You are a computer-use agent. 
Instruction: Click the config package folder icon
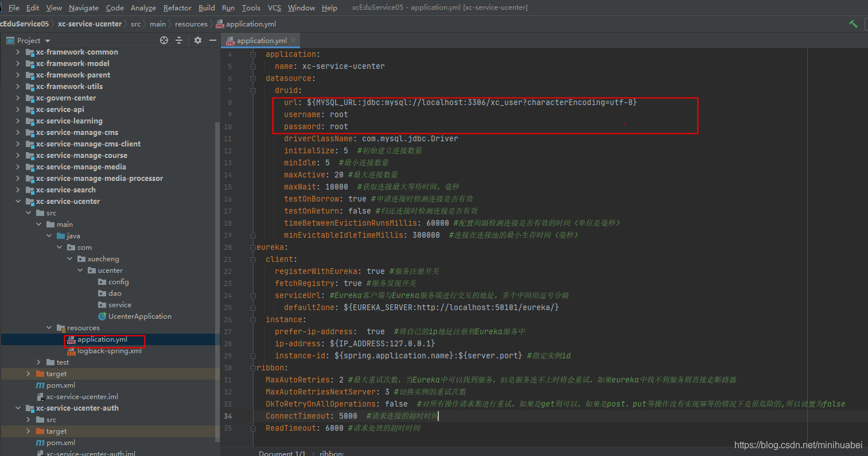click(102, 282)
